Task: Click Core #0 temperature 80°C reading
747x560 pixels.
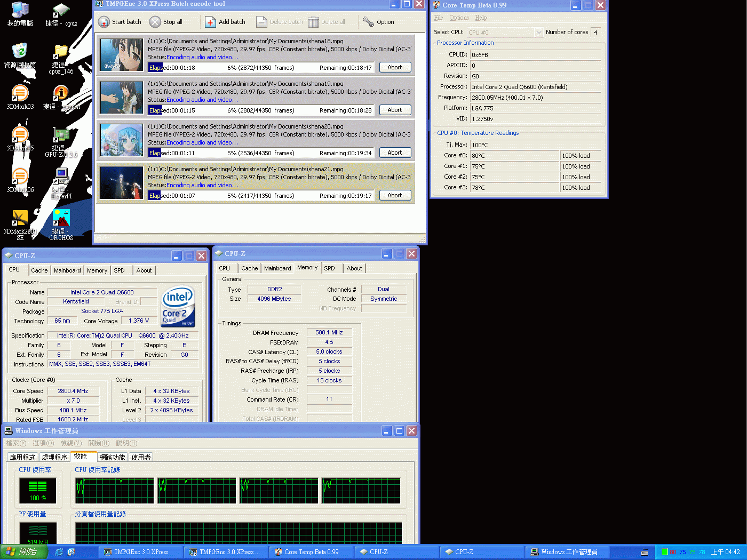Action: coord(514,156)
